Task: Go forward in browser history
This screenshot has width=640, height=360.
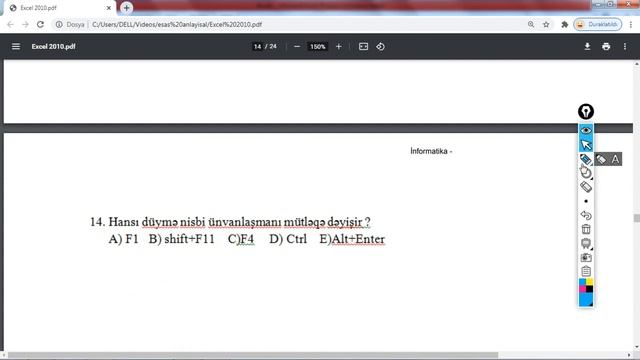Action: pyautogui.click(x=25, y=24)
